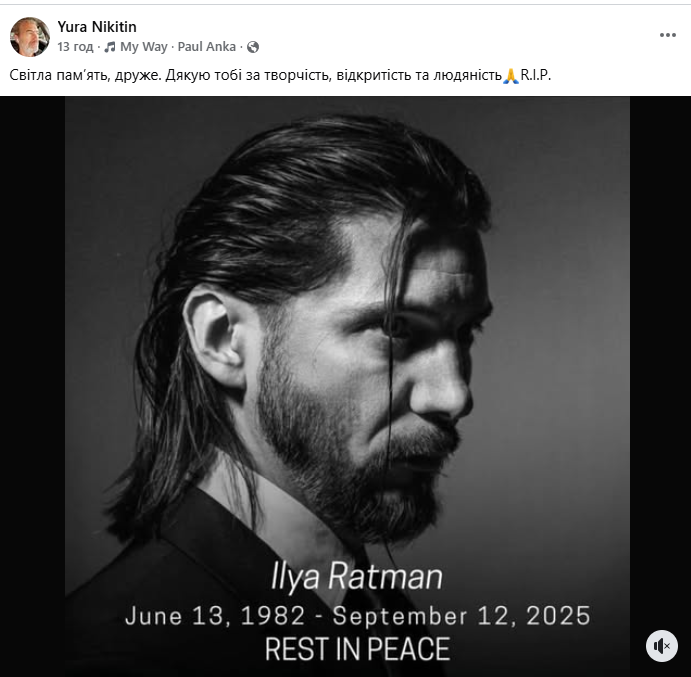Click the "Ilya Ratman" name caption
This screenshot has height=677, width=691.
(x=356, y=576)
